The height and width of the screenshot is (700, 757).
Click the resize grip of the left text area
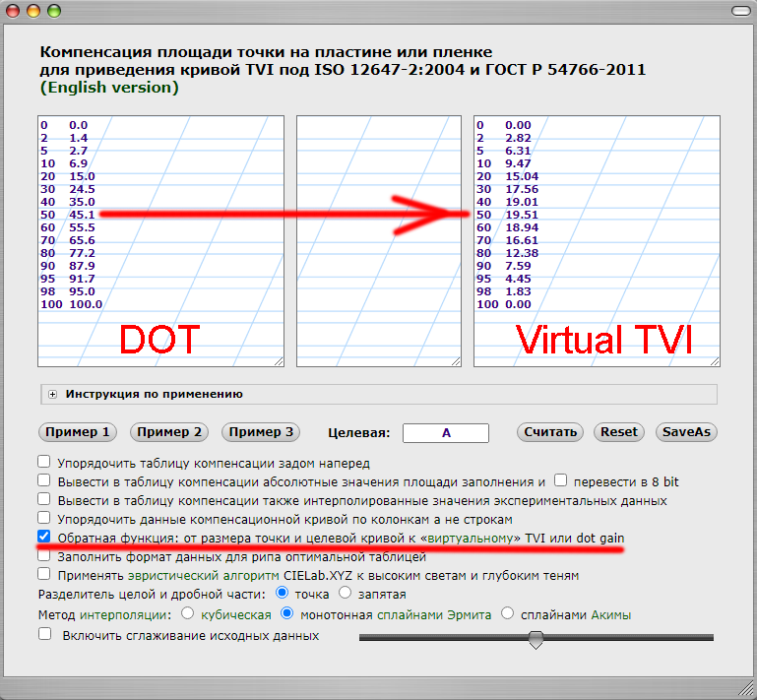[279, 361]
